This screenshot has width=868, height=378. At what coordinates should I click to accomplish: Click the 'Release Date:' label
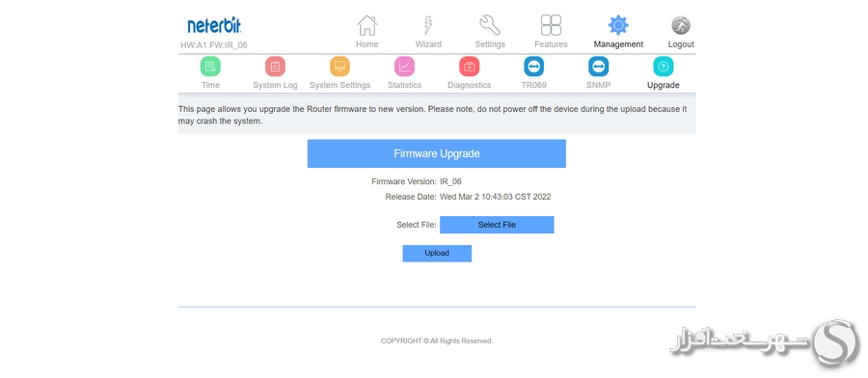tap(411, 197)
